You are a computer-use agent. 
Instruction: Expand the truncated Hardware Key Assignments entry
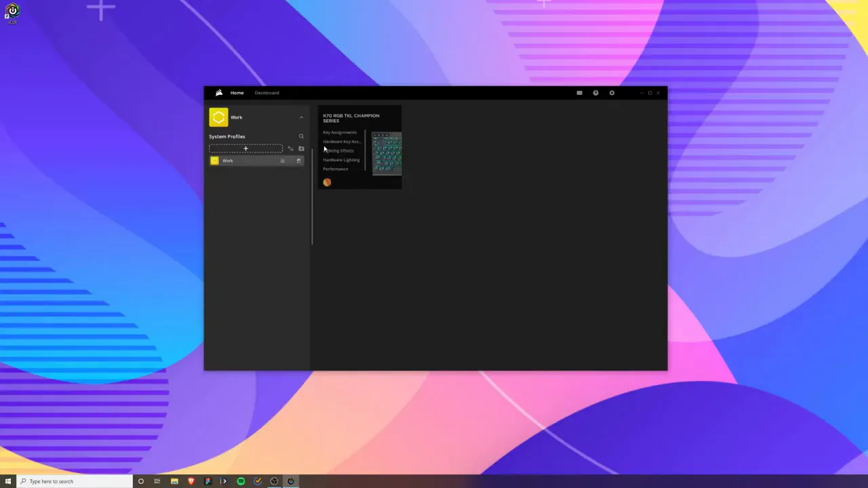(341, 142)
